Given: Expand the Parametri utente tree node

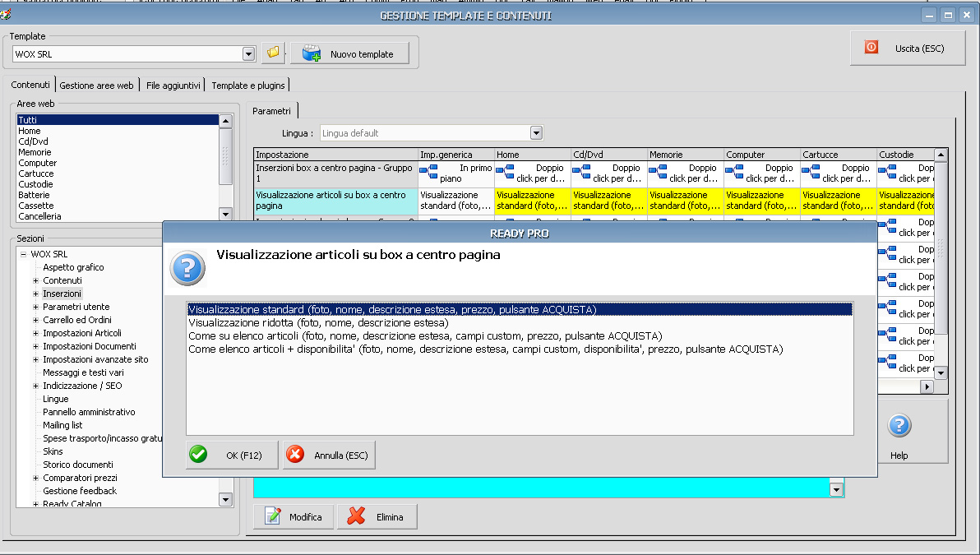Looking at the screenshot, I should (35, 307).
